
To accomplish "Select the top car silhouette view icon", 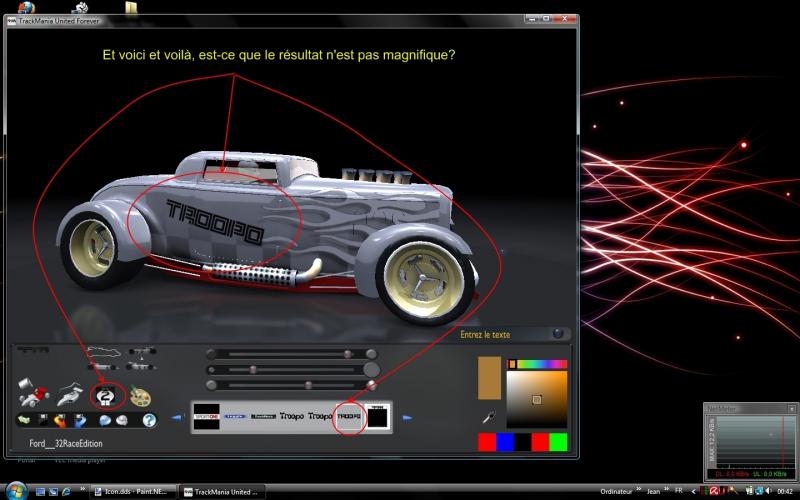I will point(142,351).
